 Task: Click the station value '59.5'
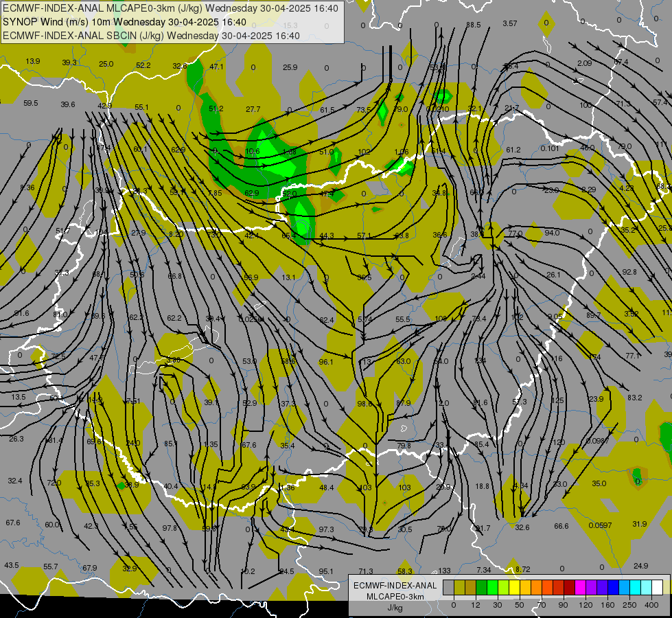[31, 103]
